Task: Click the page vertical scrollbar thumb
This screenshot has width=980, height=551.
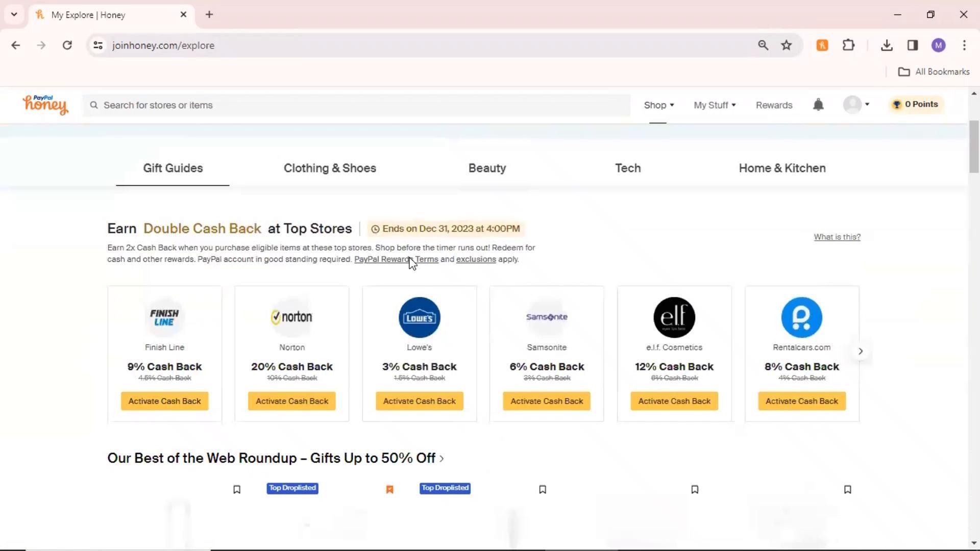Action: pyautogui.click(x=974, y=147)
